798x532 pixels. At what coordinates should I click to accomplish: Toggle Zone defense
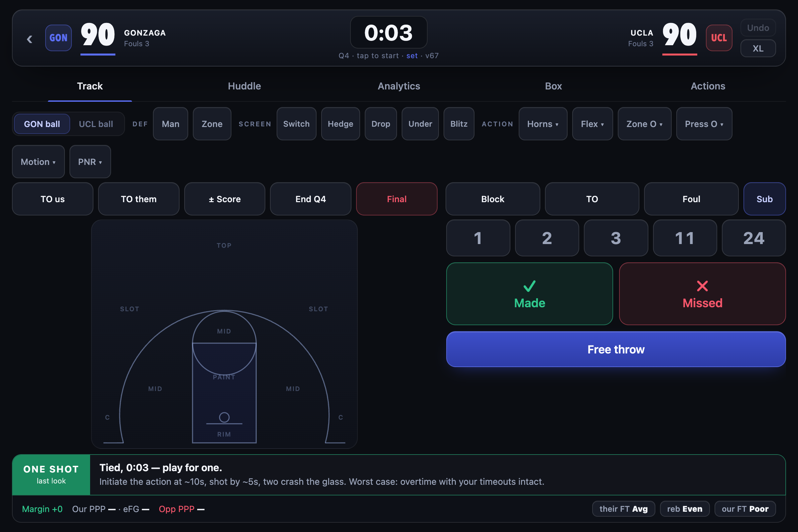point(212,124)
